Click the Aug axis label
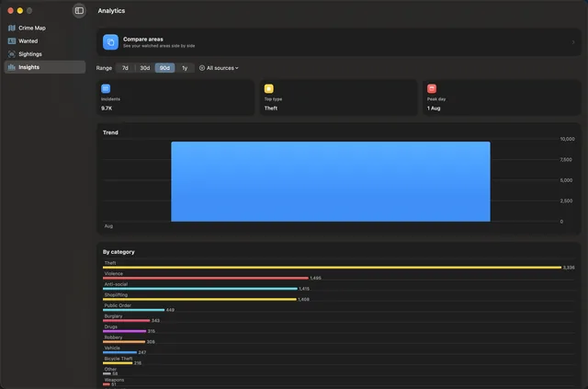 108,226
